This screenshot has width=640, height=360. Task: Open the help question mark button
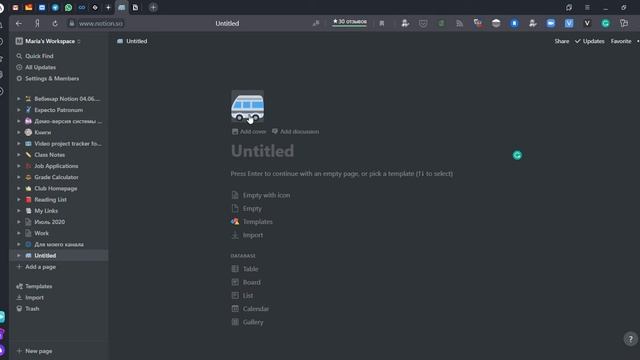[x=630, y=338]
